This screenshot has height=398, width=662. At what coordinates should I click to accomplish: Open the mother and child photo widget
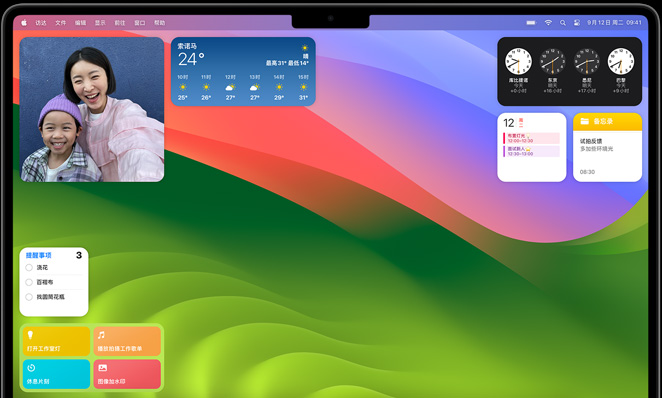(x=92, y=110)
